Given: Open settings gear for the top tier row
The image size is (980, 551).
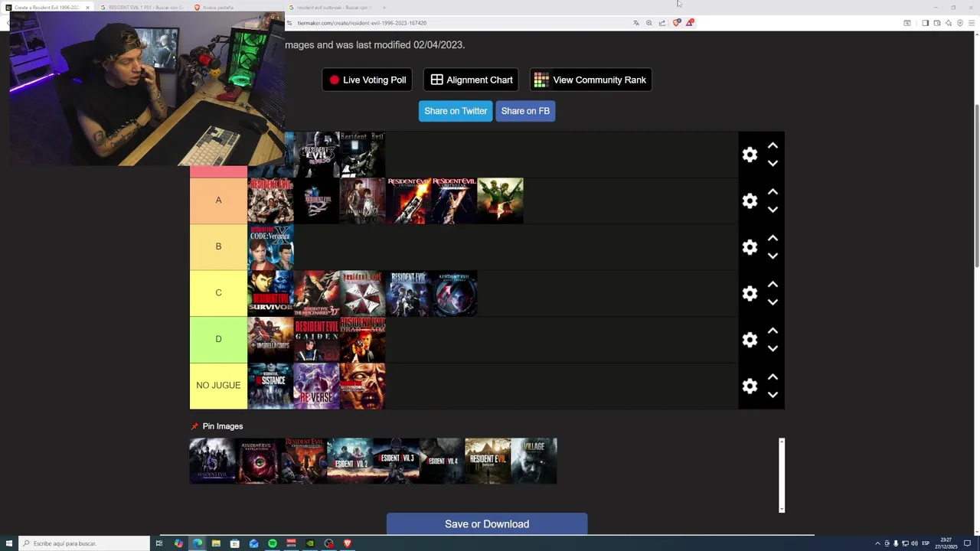Looking at the screenshot, I should 750,155.
